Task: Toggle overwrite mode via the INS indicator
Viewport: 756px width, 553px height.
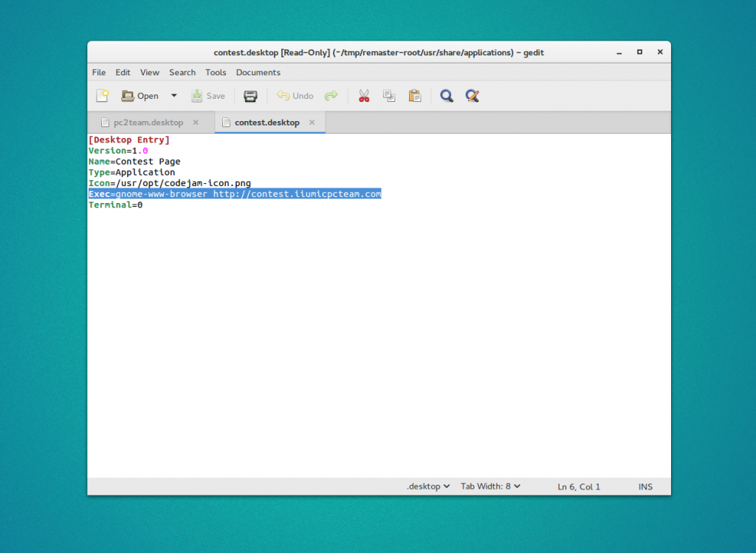Action: [645, 486]
